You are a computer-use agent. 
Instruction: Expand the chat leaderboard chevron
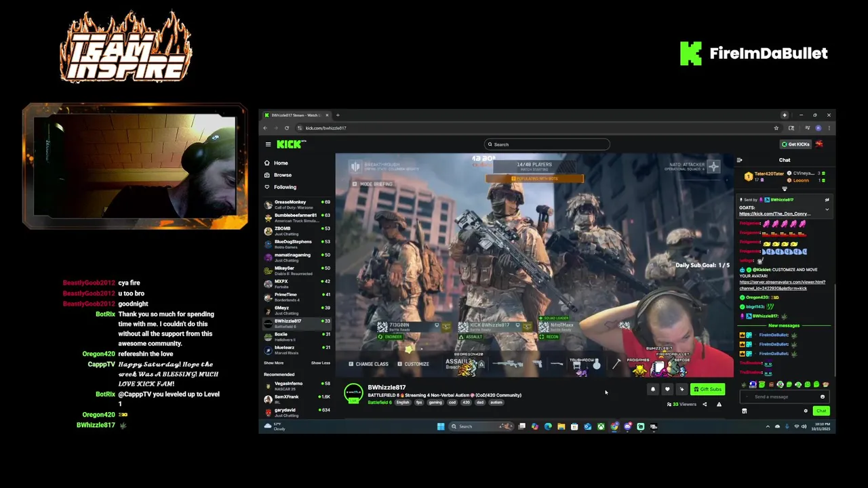[785, 189]
